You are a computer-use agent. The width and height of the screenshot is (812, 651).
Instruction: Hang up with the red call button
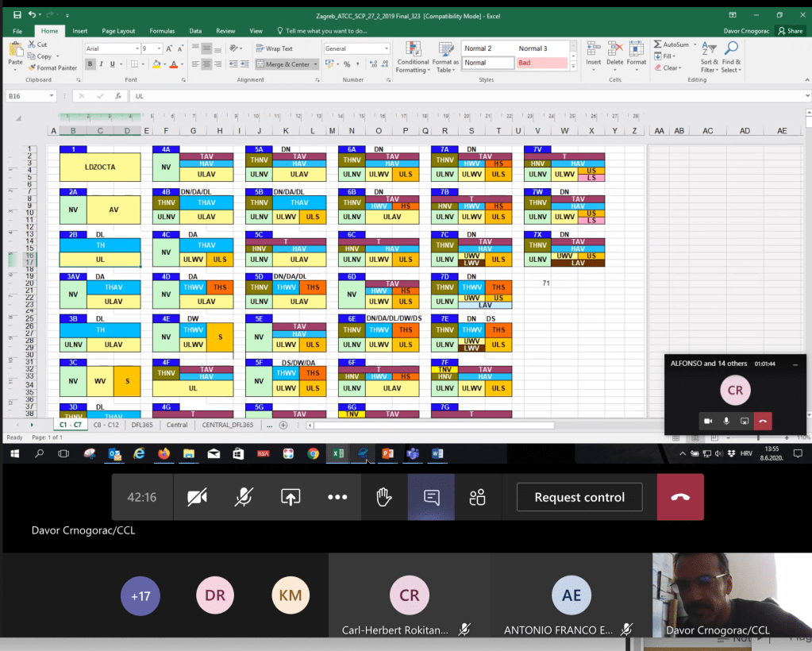tap(680, 497)
